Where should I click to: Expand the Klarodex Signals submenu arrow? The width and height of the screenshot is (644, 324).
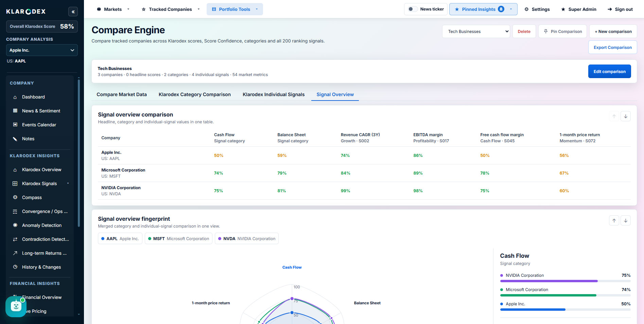68,183
